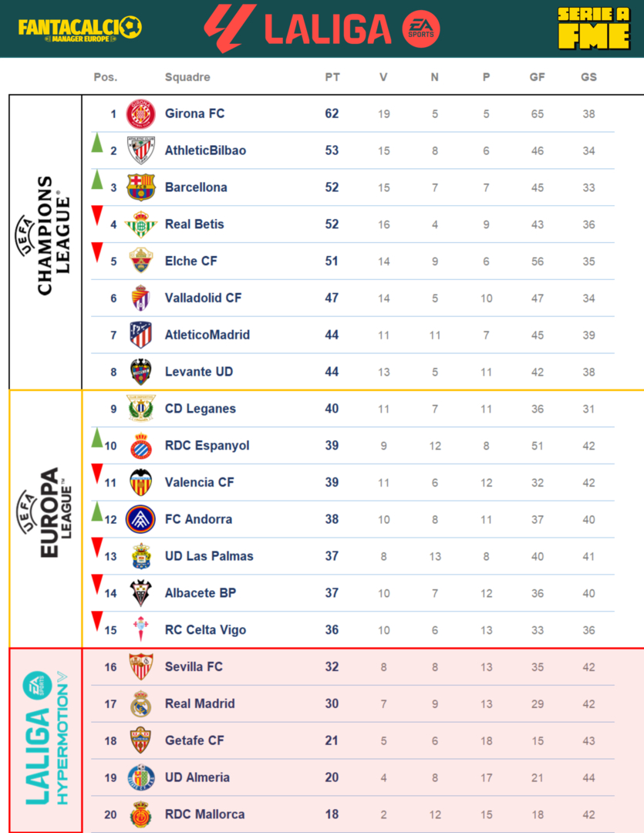Click the Real Madrid club crest
This screenshot has width=644, height=833.
point(141,703)
